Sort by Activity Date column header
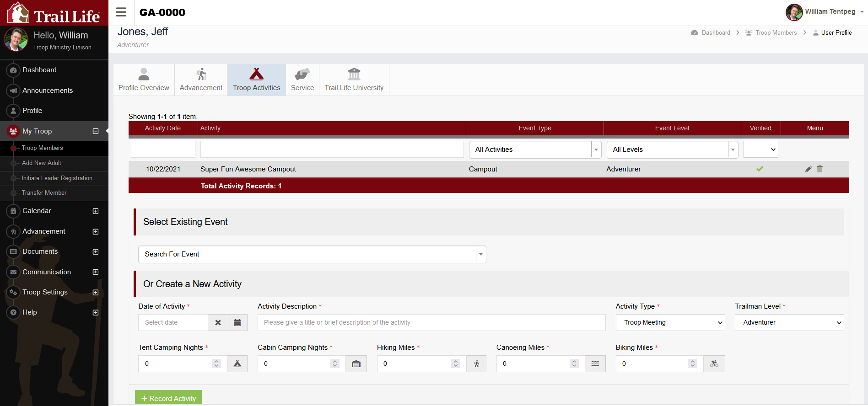The image size is (868, 406). (x=162, y=128)
